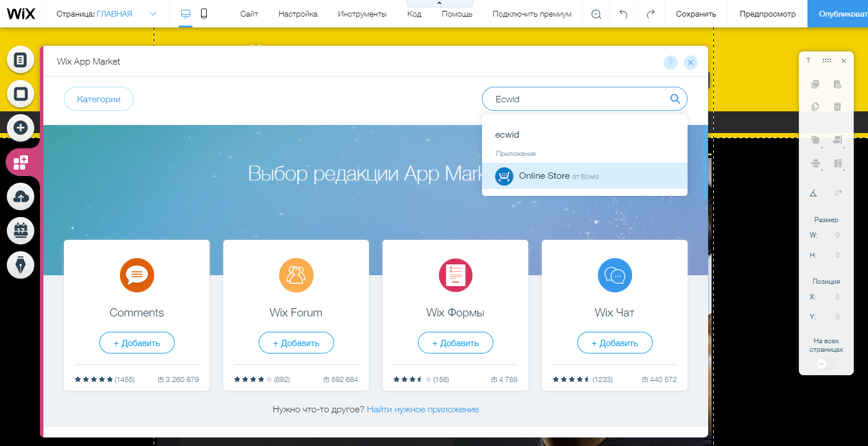This screenshot has height=446, width=868.
Task: Click the X position value field
Action: (837, 297)
